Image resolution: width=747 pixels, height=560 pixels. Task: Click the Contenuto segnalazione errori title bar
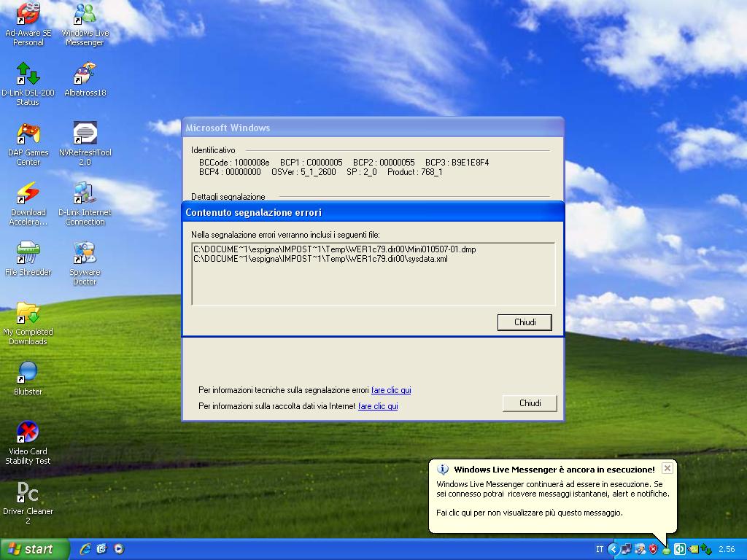pyautogui.click(x=373, y=212)
